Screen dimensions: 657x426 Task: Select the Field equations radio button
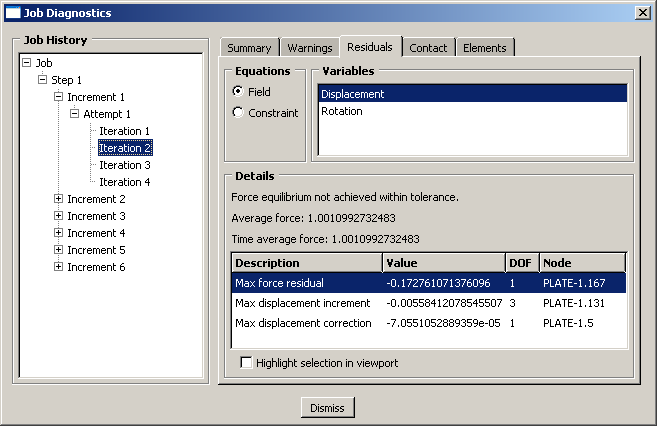(x=238, y=91)
